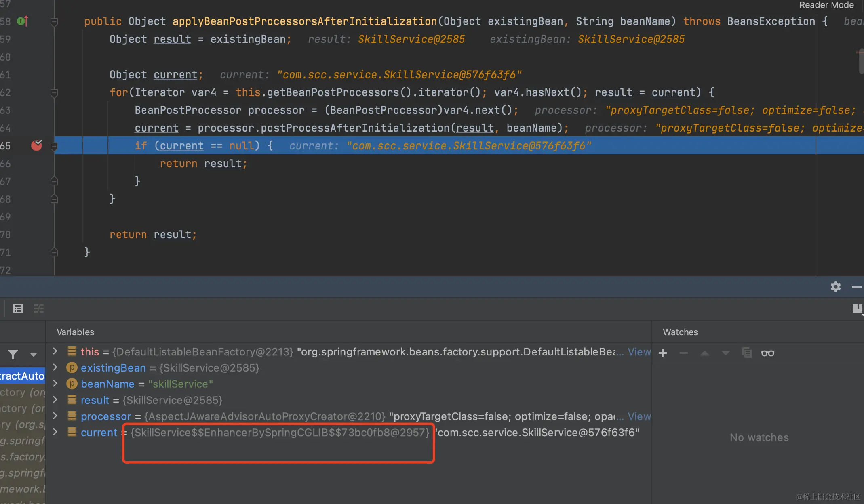Hide the debug panel with minus icon

pos(856,287)
